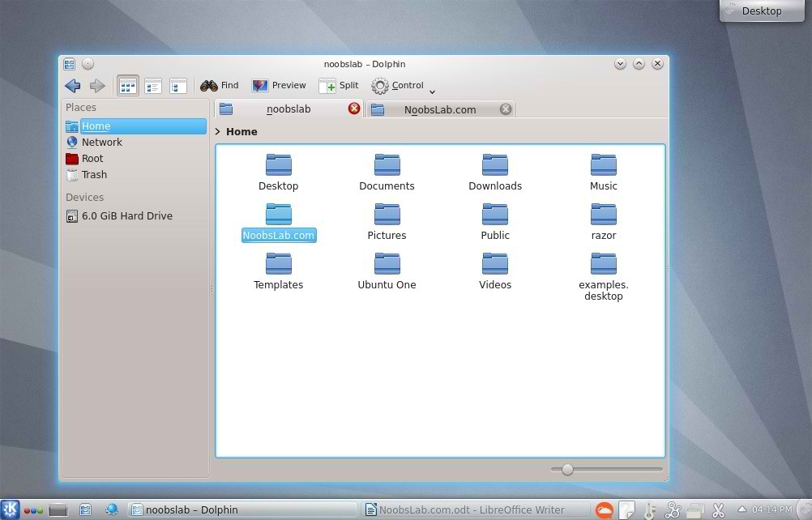
Task: Open the KDE application launcher
Action: (x=10, y=509)
